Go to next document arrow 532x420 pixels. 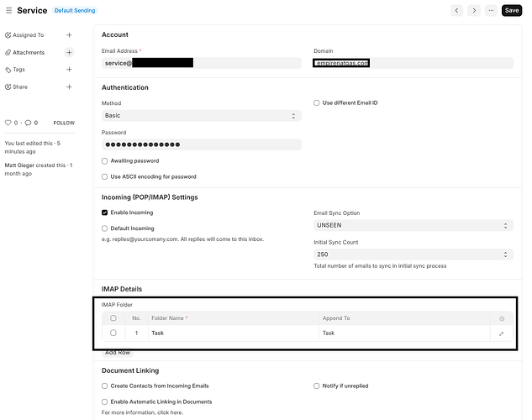[x=474, y=11]
